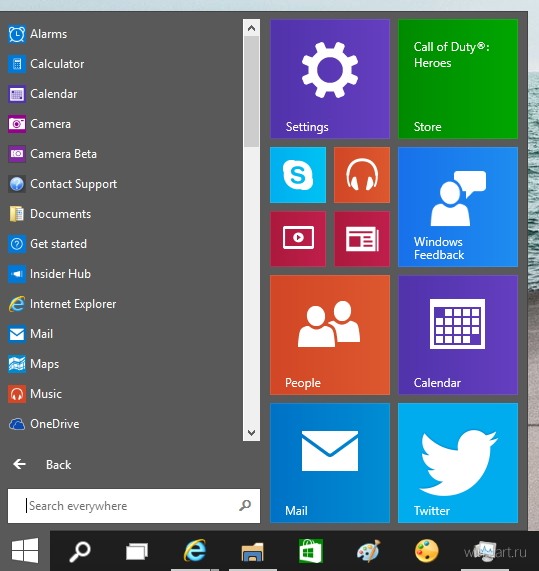Open the News tile

point(362,239)
